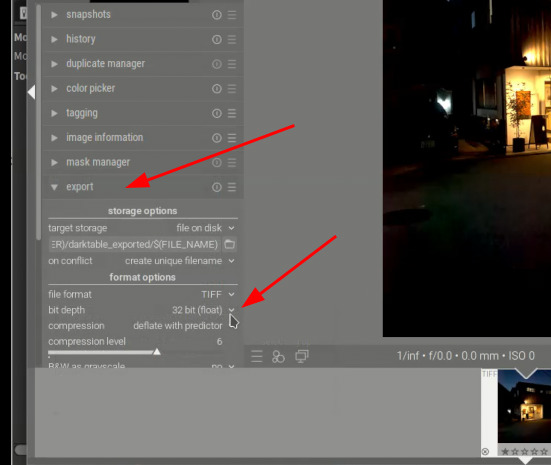This screenshot has height=465, width=551.
Task: Browse export folder with folder icon
Action: coord(229,244)
